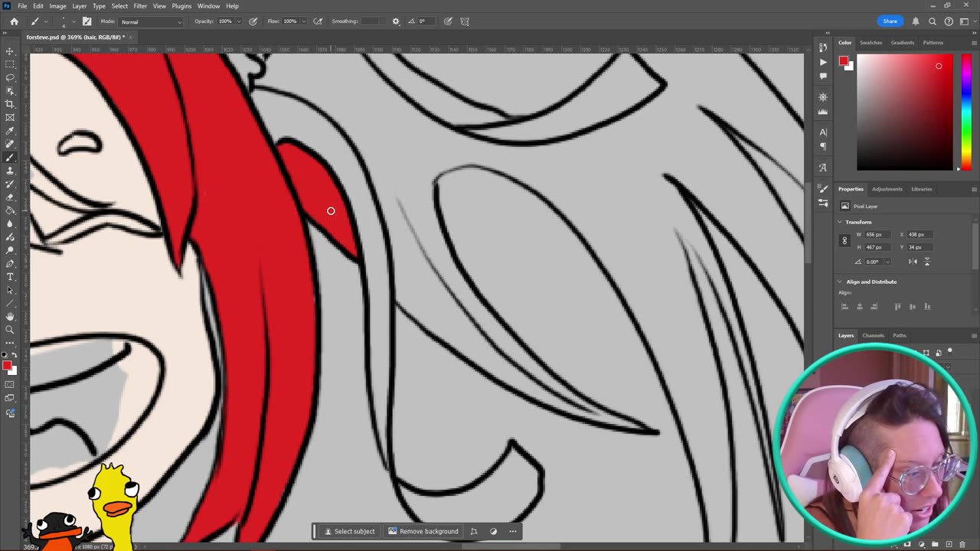
Task: Click the search icon at top right
Action: coord(933,21)
